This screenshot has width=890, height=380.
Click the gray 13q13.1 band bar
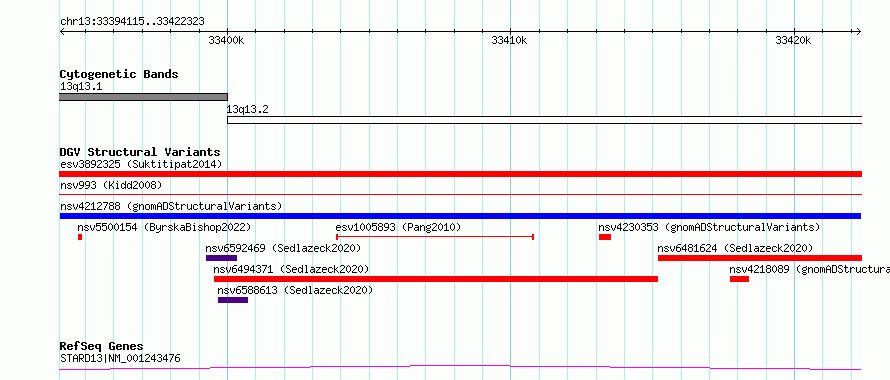pos(144,97)
